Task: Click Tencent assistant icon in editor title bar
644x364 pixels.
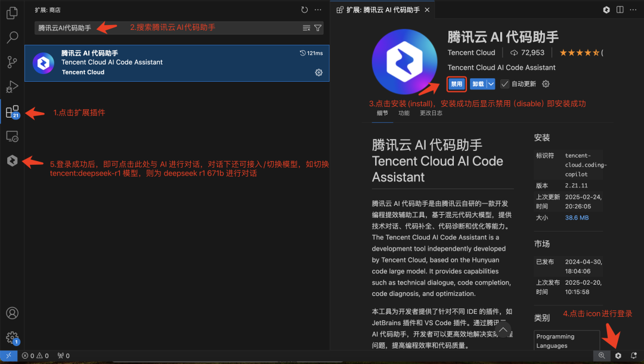Action: click(x=606, y=10)
